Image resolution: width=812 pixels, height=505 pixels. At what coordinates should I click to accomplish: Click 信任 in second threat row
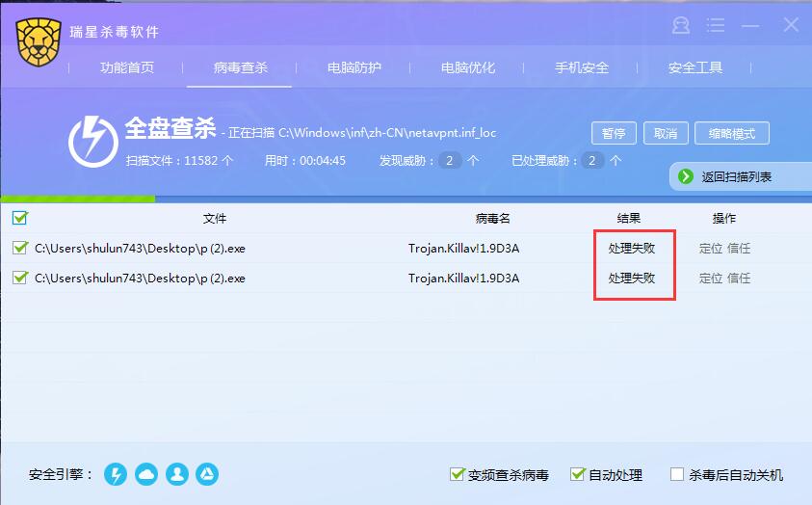point(739,279)
